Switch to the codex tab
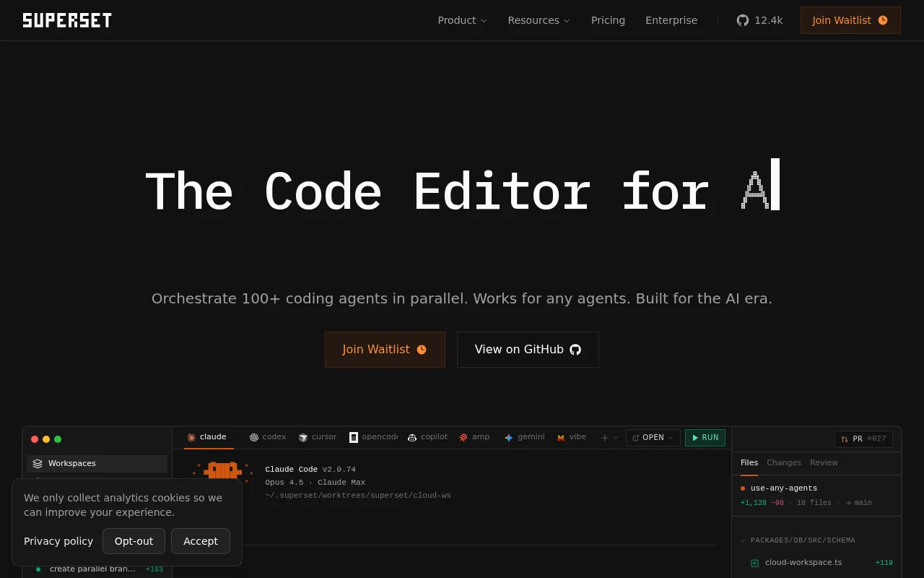This screenshot has width=924, height=578. click(x=268, y=437)
